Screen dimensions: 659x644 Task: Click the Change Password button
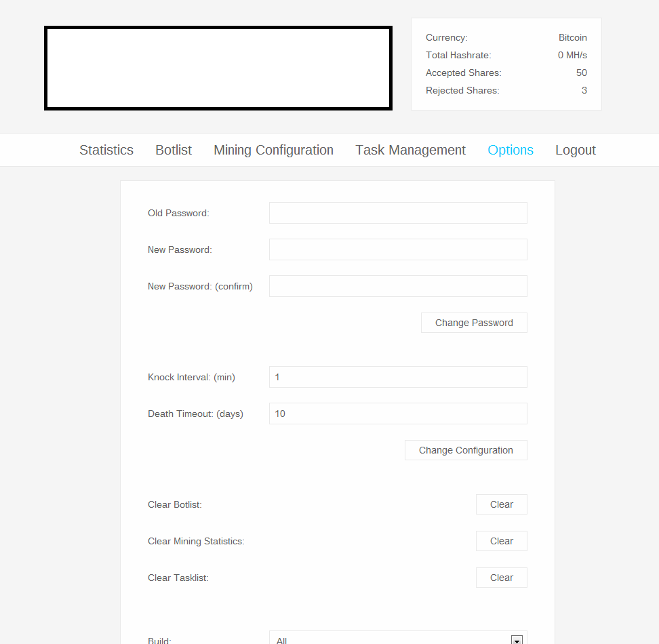[x=474, y=323]
